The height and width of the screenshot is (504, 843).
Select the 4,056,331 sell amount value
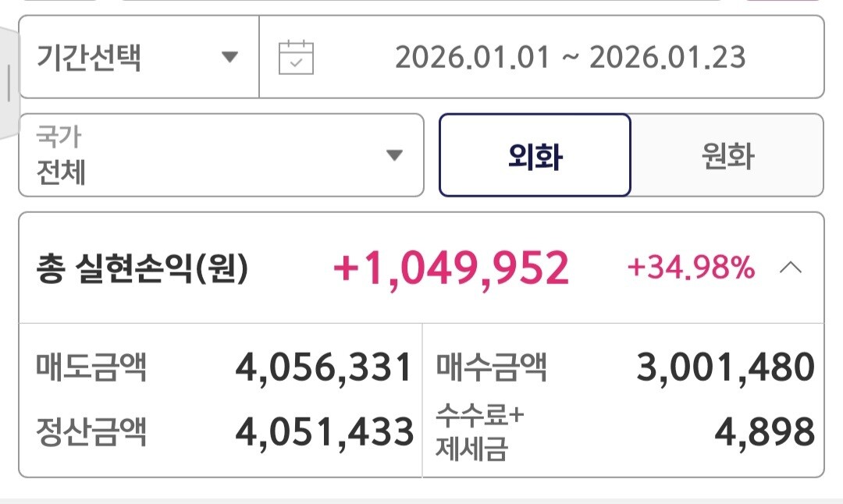tap(324, 367)
